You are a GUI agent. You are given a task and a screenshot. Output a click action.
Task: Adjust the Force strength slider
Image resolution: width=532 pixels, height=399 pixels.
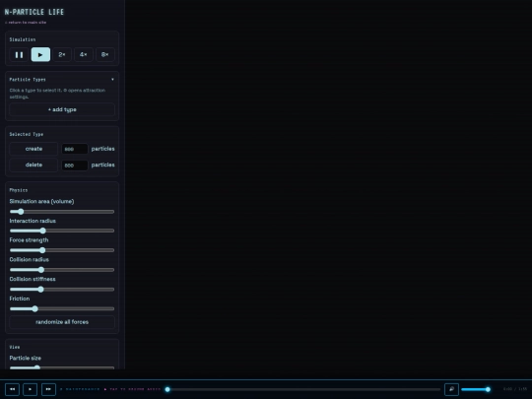[x=62, y=250]
